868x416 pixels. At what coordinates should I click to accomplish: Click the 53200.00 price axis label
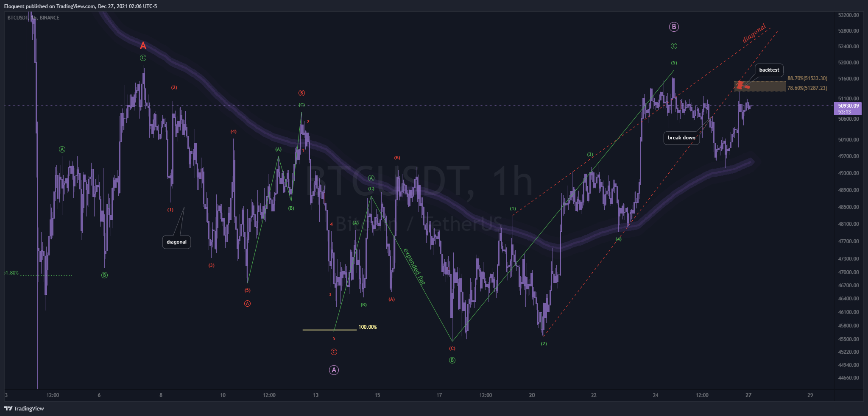[848, 15]
